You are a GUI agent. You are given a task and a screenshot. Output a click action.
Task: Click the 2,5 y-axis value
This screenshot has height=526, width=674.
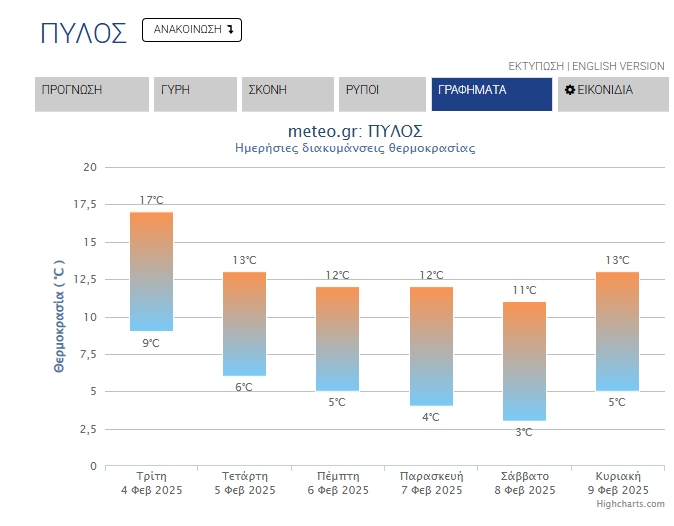[88, 429]
